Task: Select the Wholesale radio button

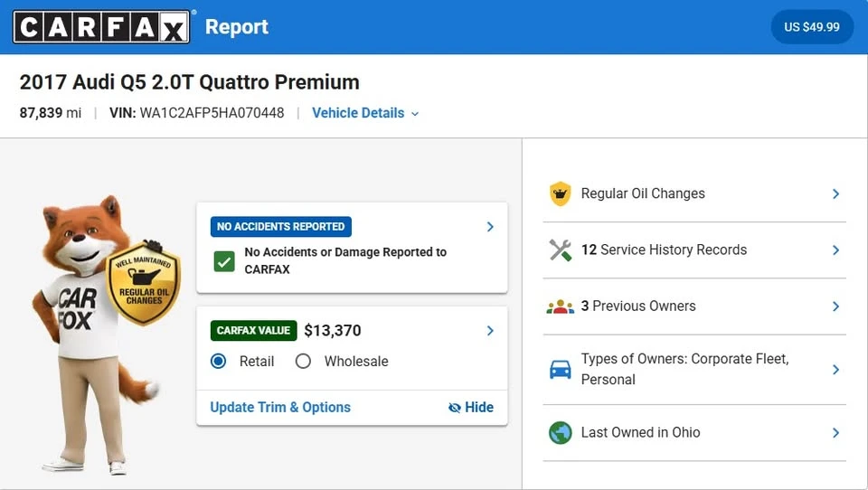Action: [303, 362]
